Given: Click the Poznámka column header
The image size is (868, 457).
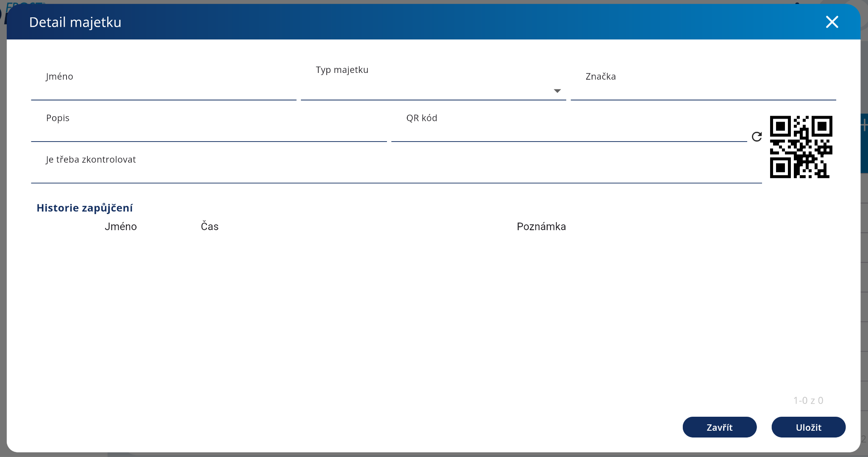Looking at the screenshot, I should [x=541, y=227].
